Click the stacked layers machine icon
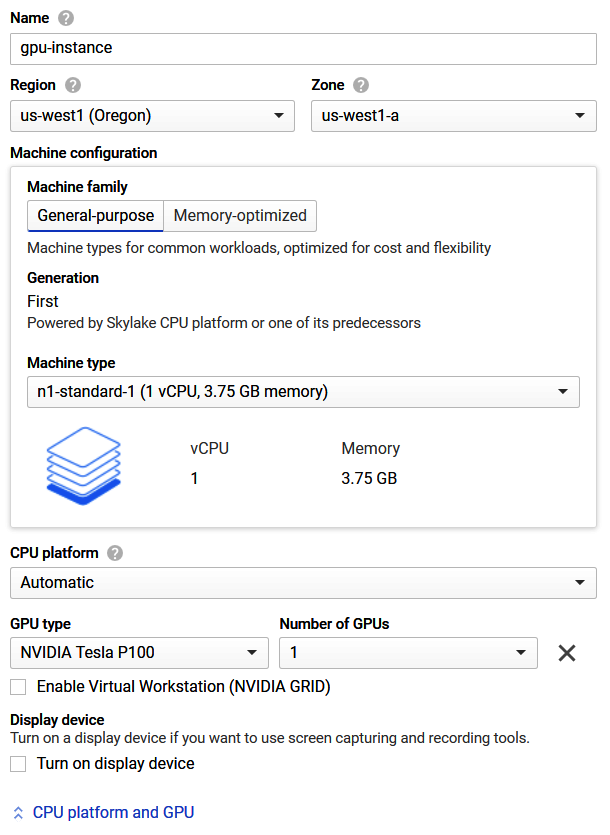 (84, 466)
